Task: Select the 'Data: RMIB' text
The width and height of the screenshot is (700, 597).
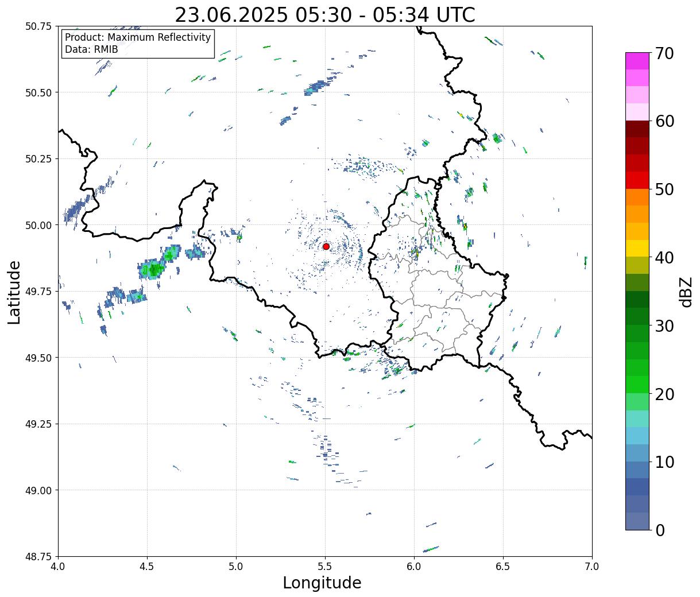Action: [91, 49]
